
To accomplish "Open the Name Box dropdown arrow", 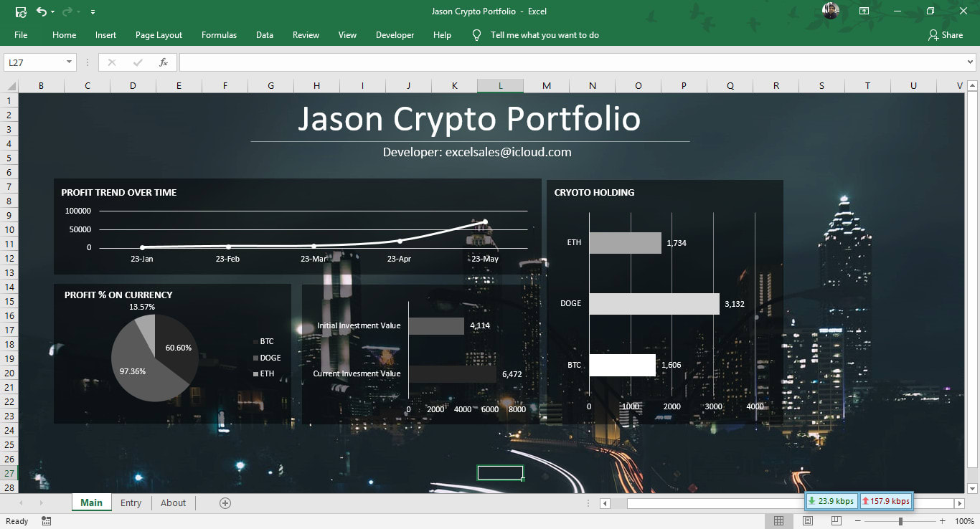I will (x=70, y=62).
